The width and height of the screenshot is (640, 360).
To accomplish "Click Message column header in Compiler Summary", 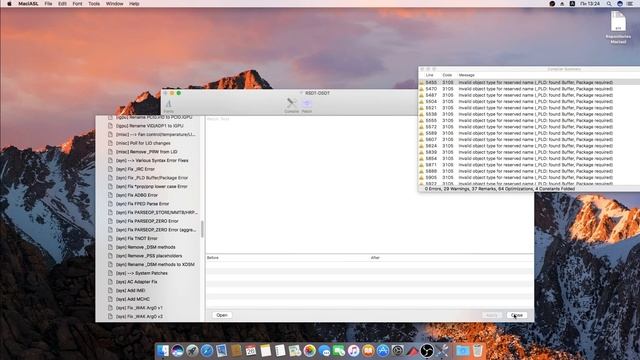I will point(466,75).
